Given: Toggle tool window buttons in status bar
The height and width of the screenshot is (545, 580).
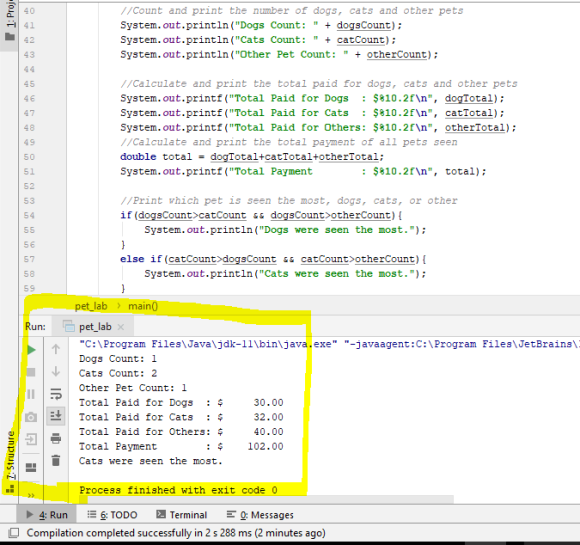Looking at the screenshot, I should click(x=14, y=533).
